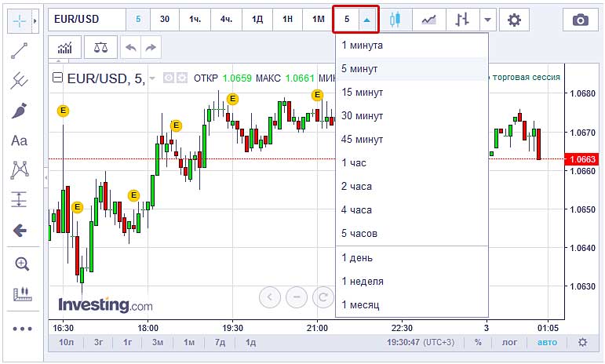Viewport: 605px width, 364px height.
Task: Click the camera snapshot icon
Action: (580, 20)
